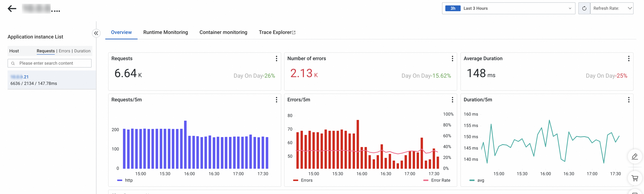Open the Average Duration three-dot menu
644x194 pixels.
(628, 59)
